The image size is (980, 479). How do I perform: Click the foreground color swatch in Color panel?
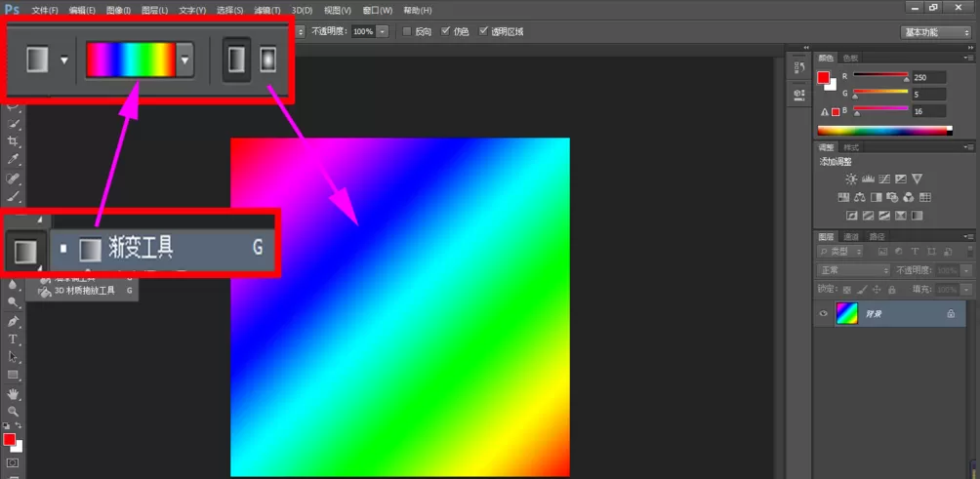click(x=824, y=77)
